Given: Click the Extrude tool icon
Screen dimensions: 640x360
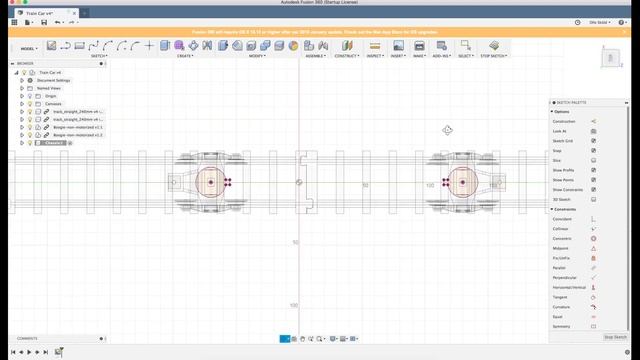Looking at the screenshot, I should point(165,46).
